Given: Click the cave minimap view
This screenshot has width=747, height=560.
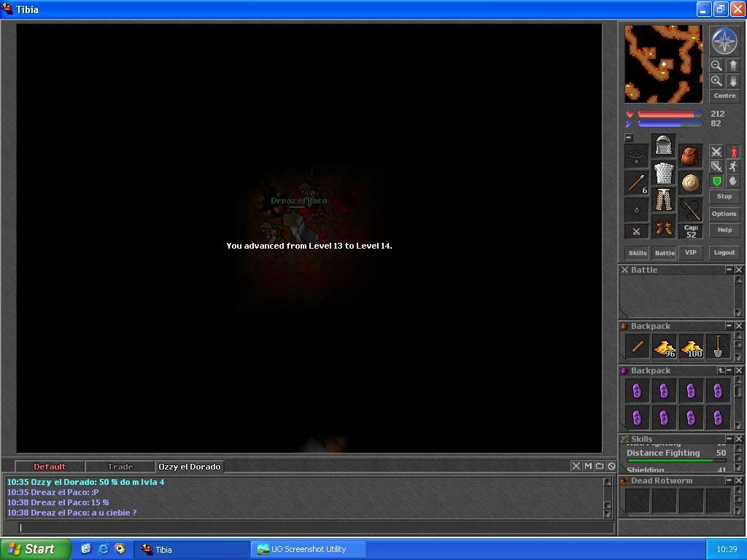Looking at the screenshot, I should (x=664, y=64).
